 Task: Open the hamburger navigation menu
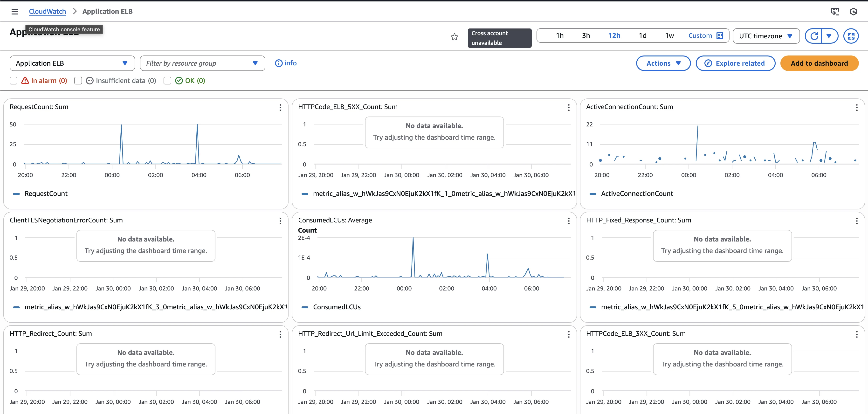pos(15,11)
